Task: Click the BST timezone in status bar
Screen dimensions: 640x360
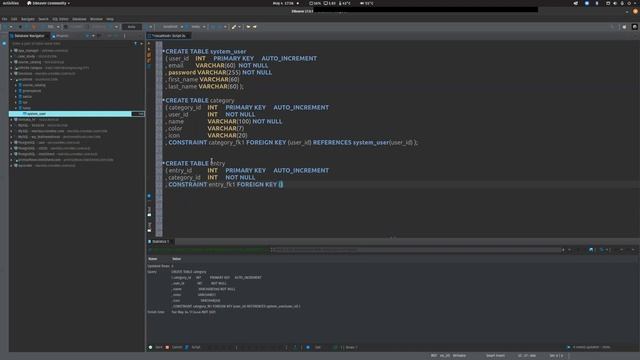Action: pyautogui.click(x=433, y=356)
